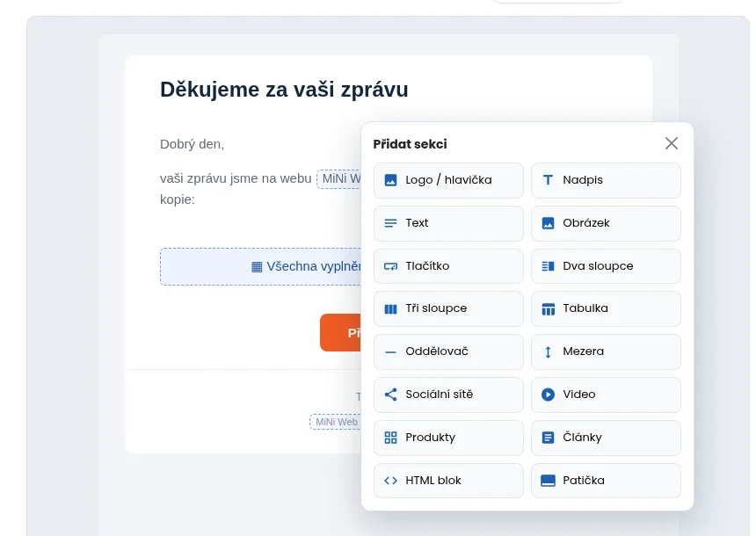This screenshot has width=756, height=536.
Task: Click the play icon beside Video
Action: point(548,395)
